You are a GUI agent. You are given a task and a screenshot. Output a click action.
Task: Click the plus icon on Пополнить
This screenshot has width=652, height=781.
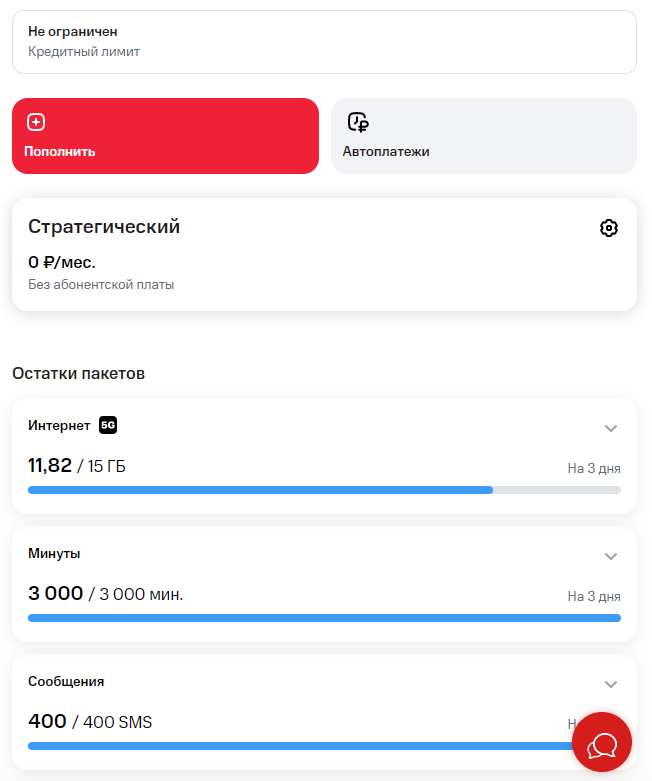[36, 122]
